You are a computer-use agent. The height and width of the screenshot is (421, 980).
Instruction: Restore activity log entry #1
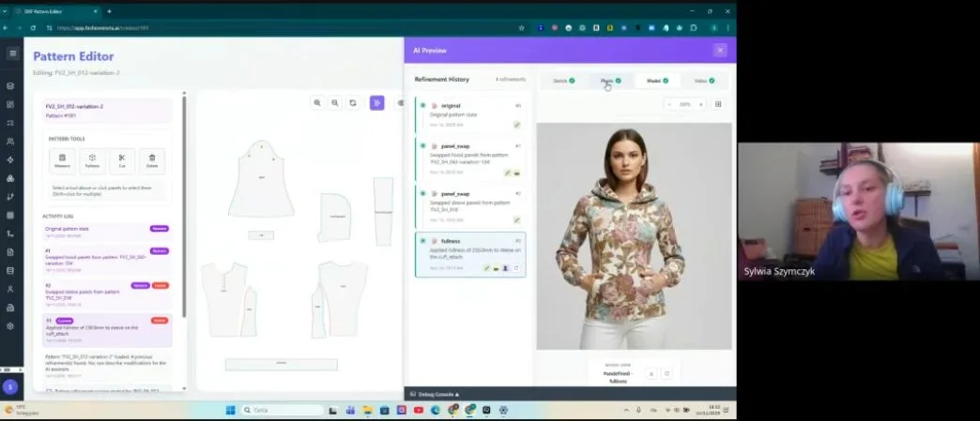pyautogui.click(x=159, y=251)
